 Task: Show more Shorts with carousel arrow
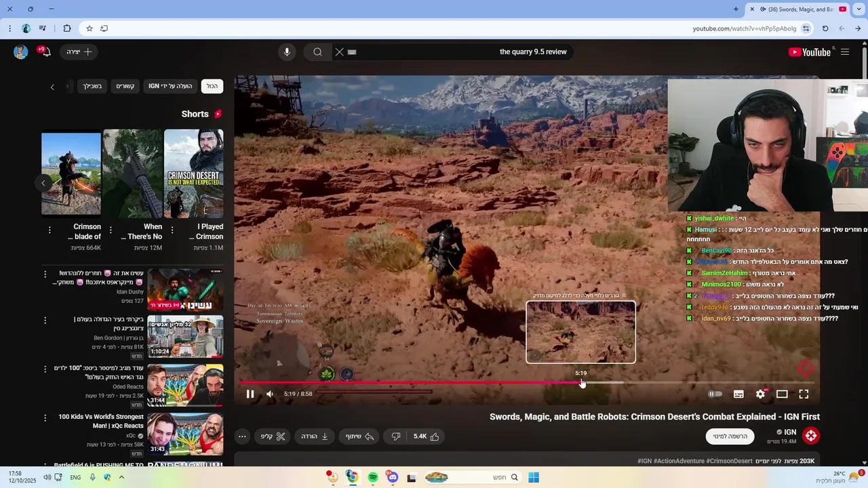pyautogui.click(x=43, y=183)
